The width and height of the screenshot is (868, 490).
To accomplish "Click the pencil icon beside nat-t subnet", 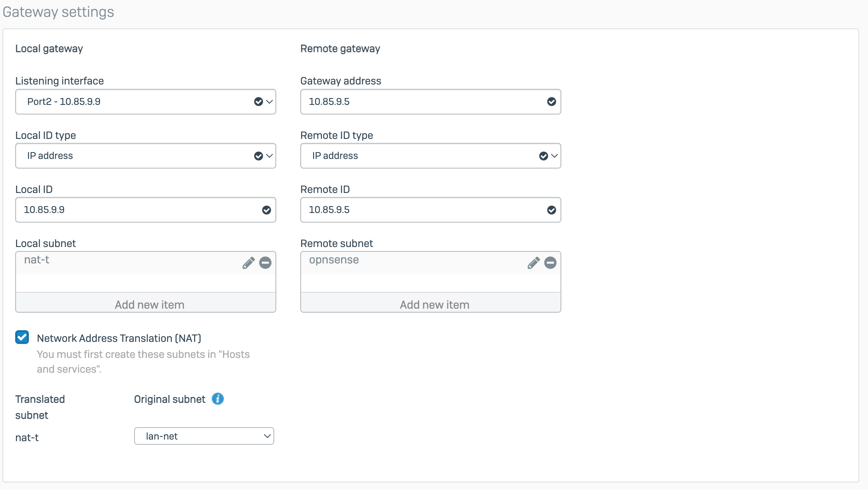I will (248, 263).
